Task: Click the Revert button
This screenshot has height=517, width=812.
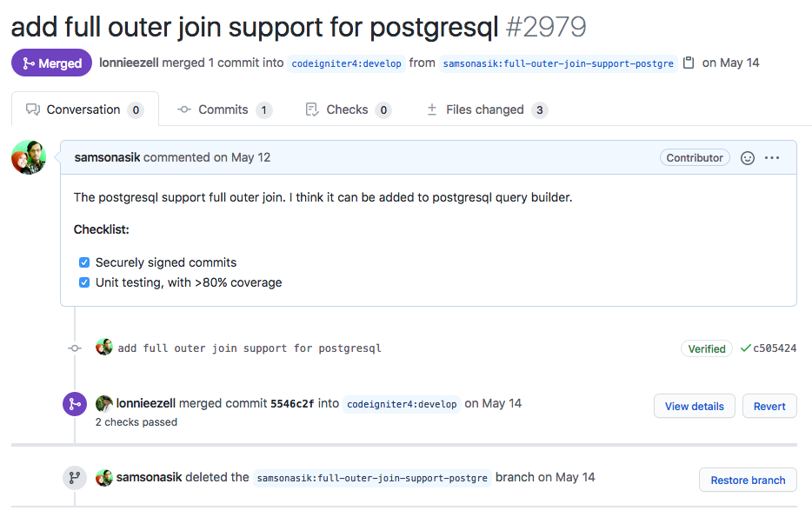Action: tap(769, 407)
